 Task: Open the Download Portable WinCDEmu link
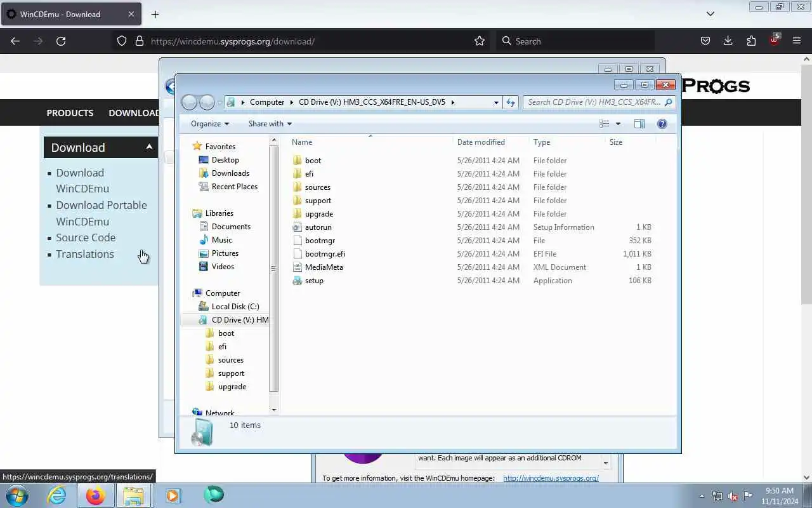(x=101, y=213)
